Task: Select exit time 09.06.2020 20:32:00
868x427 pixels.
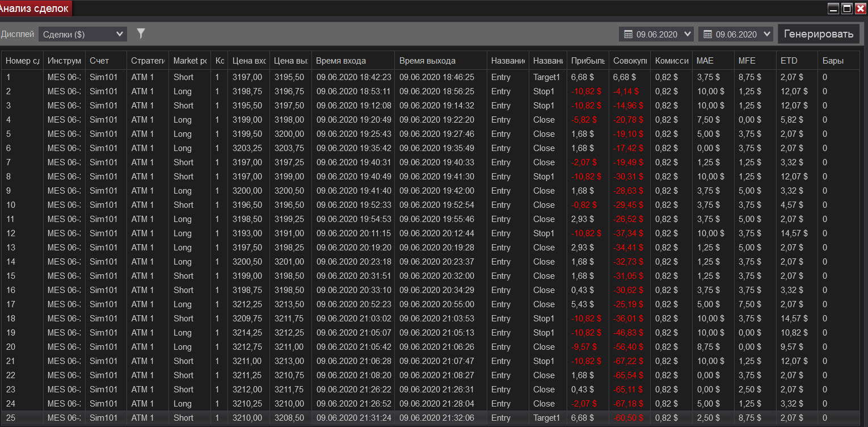Action: tap(437, 276)
